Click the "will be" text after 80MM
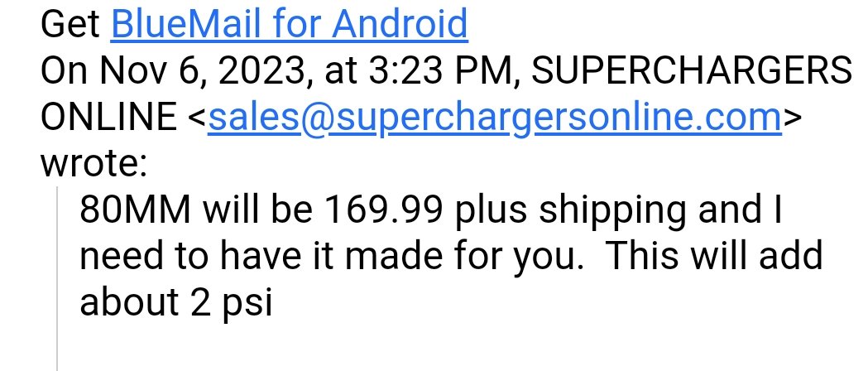This screenshot has height=371, width=868. coord(258,210)
